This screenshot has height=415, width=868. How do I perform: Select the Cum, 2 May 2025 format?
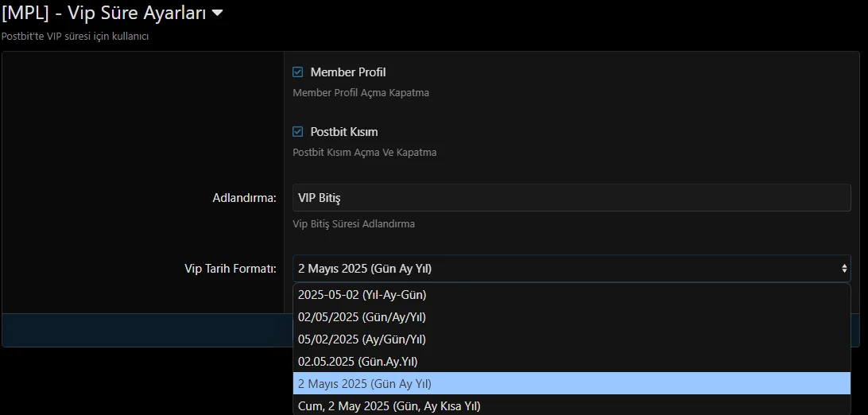pyautogui.click(x=389, y=406)
